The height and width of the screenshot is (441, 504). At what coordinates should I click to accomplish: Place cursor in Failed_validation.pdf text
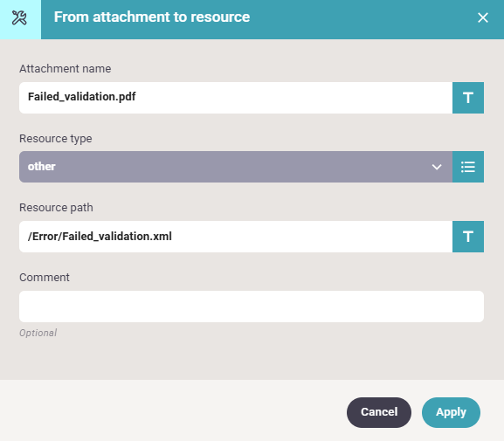point(81,96)
